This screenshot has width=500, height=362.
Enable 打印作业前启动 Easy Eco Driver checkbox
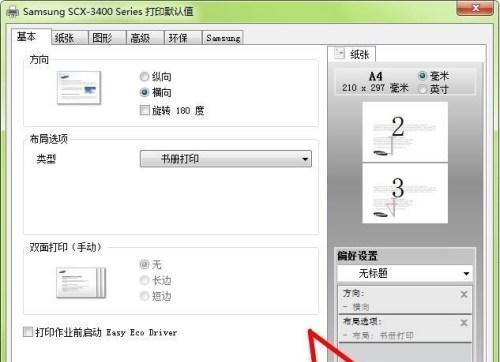pos(28,332)
